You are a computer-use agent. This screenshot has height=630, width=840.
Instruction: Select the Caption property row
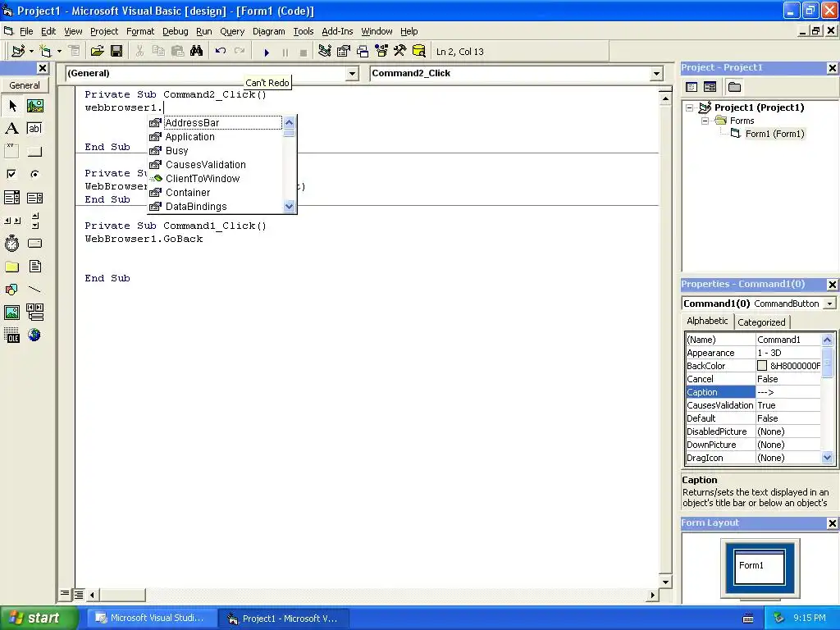tap(753, 392)
